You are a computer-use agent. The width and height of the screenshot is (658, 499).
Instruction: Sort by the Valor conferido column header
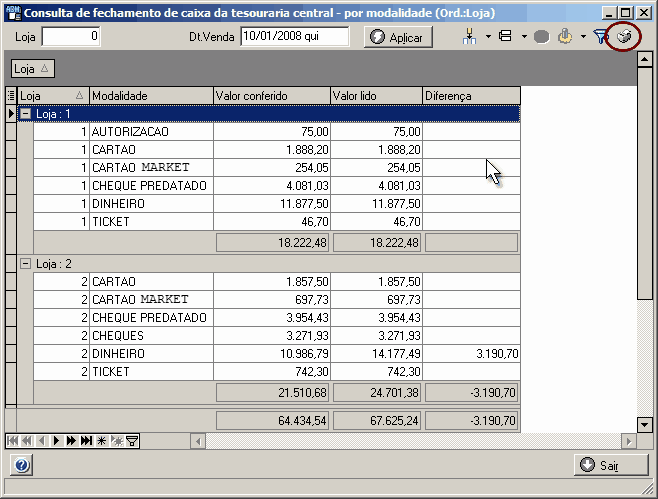[272, 96]
